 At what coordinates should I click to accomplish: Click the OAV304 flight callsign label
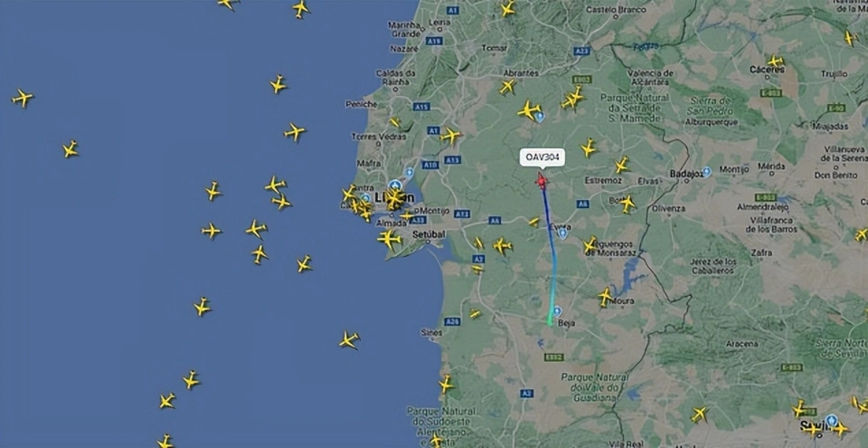coord(542,157)
